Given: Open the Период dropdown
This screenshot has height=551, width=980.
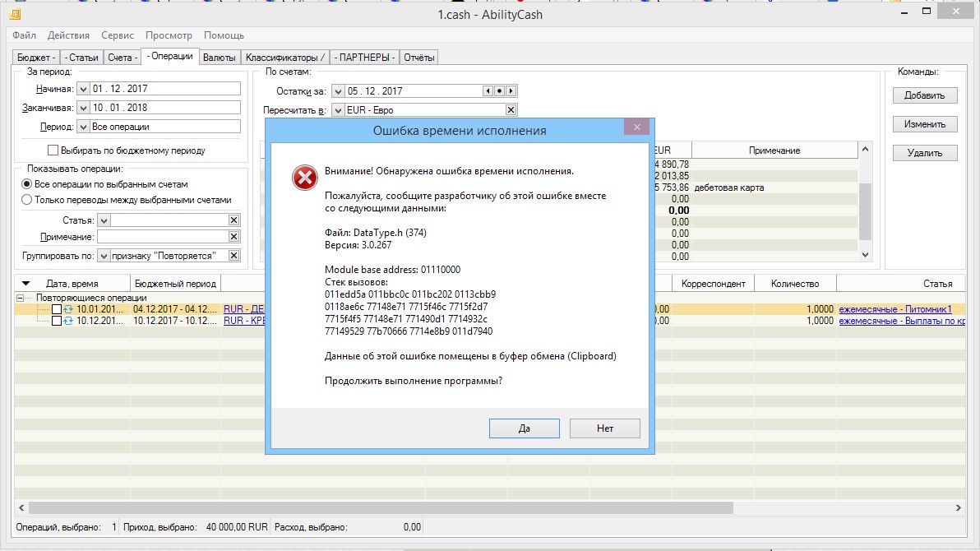Looking at the screenshot, I should click(82, 127).
